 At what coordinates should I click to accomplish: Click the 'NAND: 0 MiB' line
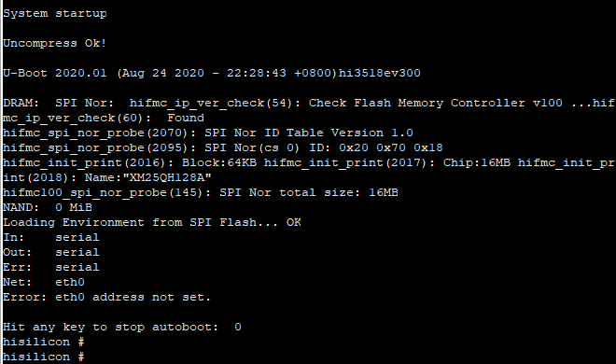pyautogui.click(x=48, y=207)
